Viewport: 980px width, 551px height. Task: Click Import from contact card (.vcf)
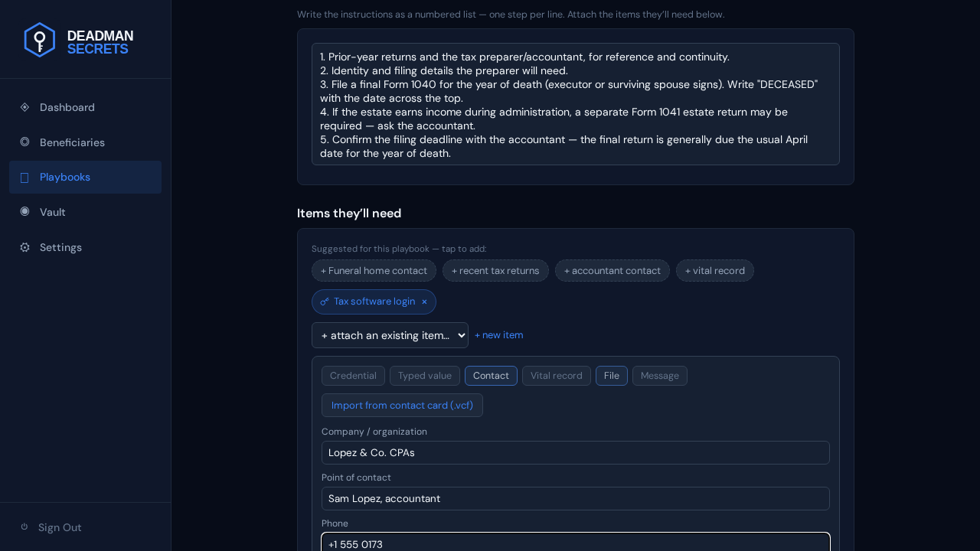(x=402, y=405)
